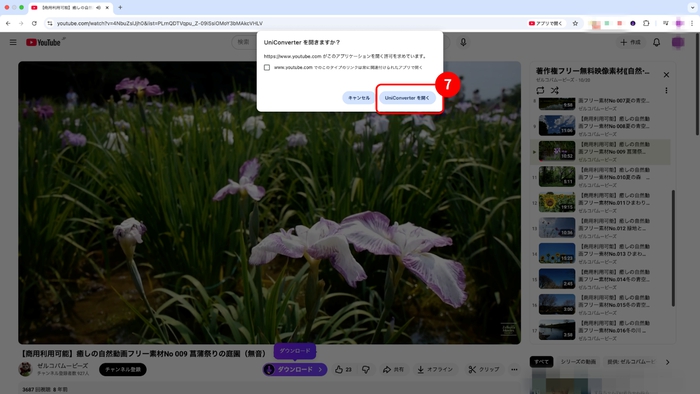The height and width of the screenshot is (394, 700).
Task: Play playlist video No.008 thumbnail
Action: click(557, 126)
